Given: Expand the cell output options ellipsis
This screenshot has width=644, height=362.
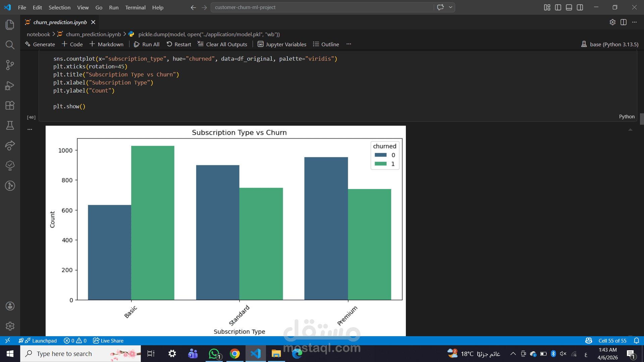Looking at the screenshot, I should pyautogui.click(x=30, y=129).
